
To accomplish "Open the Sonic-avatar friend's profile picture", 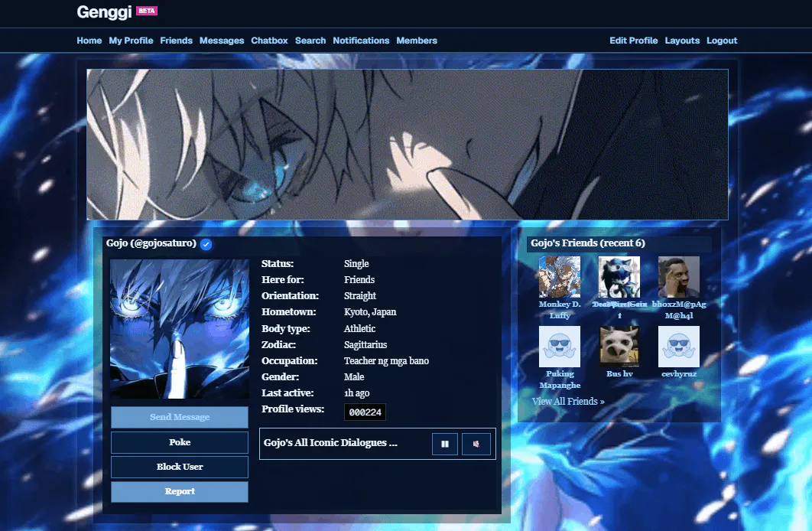I will [x=619, y=277].
